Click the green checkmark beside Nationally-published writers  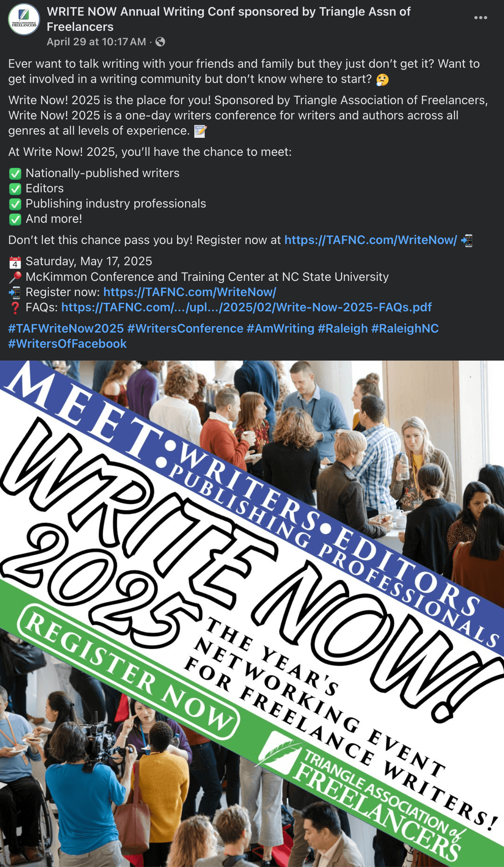15,174
